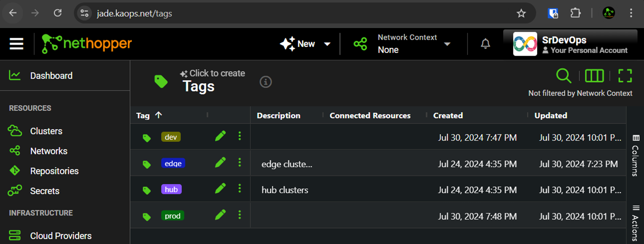Image resolution: width=644 pixels, height=244 pixels.
Task: Open the Dashboard page
Action: point(51,76)
